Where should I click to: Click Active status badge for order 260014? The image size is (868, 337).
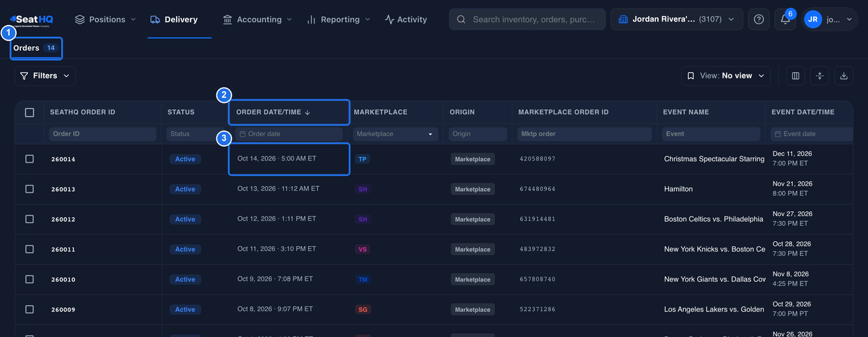[185, 159]
